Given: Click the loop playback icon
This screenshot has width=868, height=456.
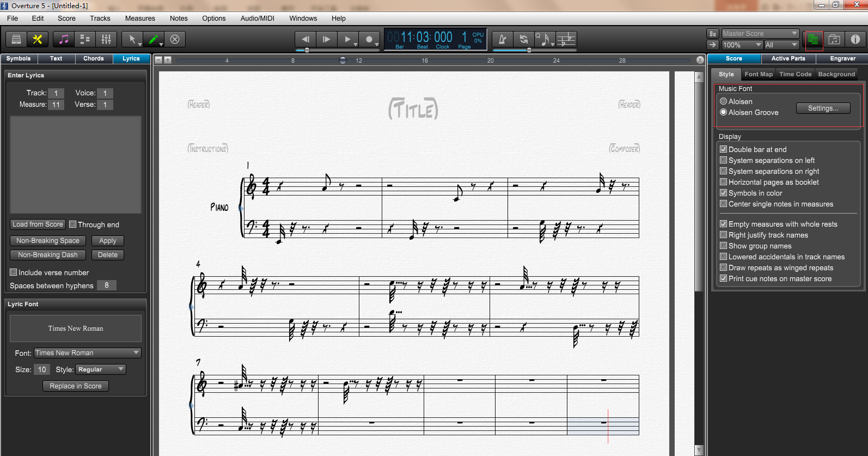Looking at the screenshot, I should pyautogui.click(x=523, y=39).
